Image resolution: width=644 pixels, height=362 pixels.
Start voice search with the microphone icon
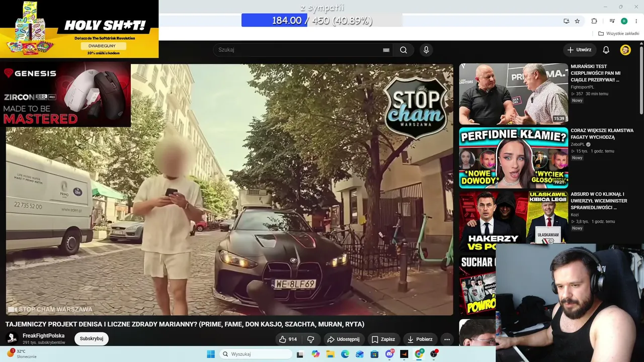coord(426,50)
